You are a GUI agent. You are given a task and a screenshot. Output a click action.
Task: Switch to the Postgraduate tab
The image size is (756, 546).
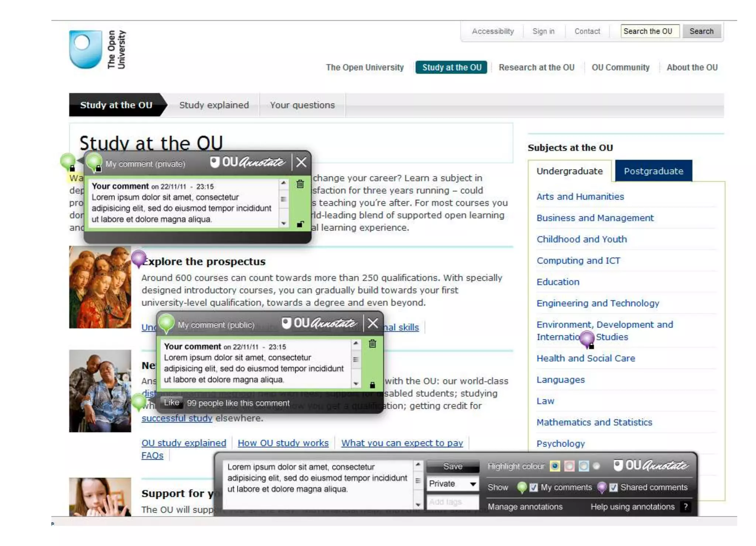point(653,171)
